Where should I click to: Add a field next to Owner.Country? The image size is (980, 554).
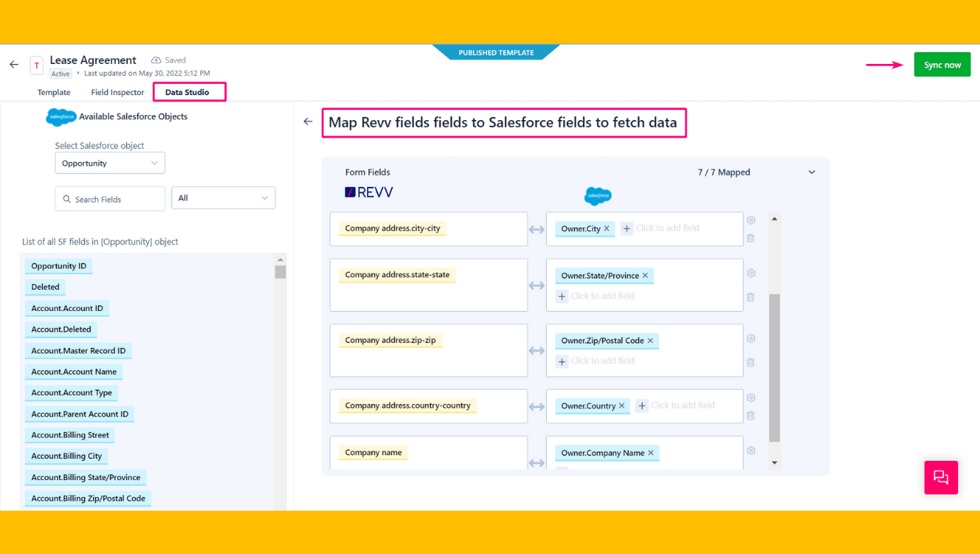pyautogui.click(x=642, y=406)
